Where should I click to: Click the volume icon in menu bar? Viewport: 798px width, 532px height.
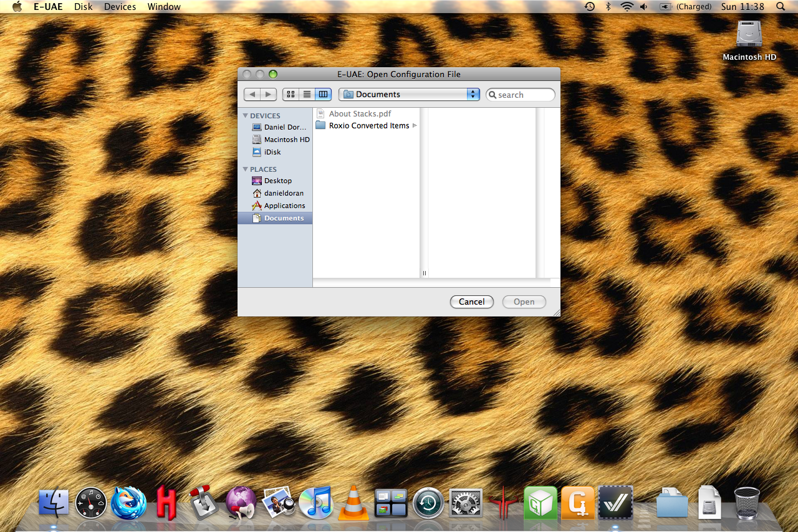click(643, 7)
